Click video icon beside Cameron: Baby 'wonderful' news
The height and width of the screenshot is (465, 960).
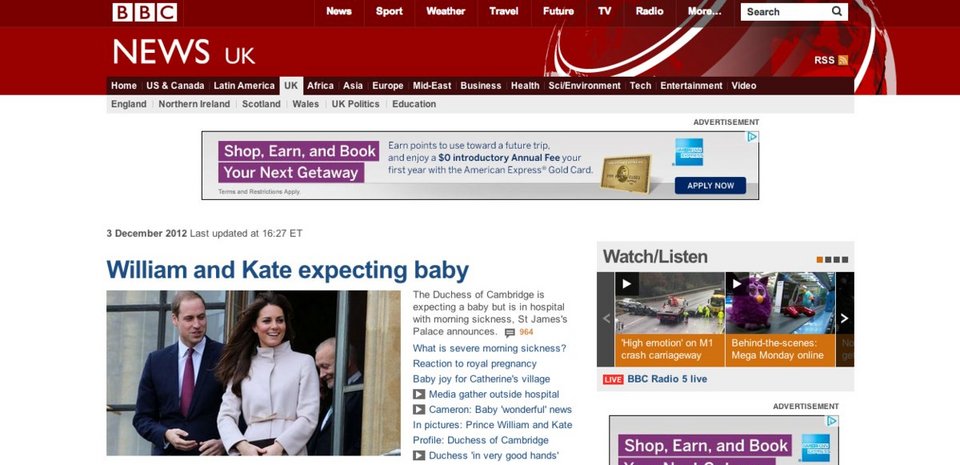tap(419, 410)
